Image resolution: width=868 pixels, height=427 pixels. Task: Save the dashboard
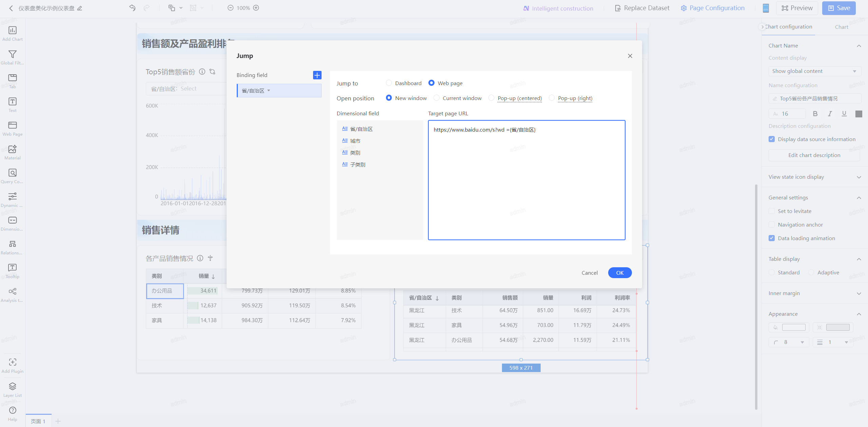click(x=839, y=8)
